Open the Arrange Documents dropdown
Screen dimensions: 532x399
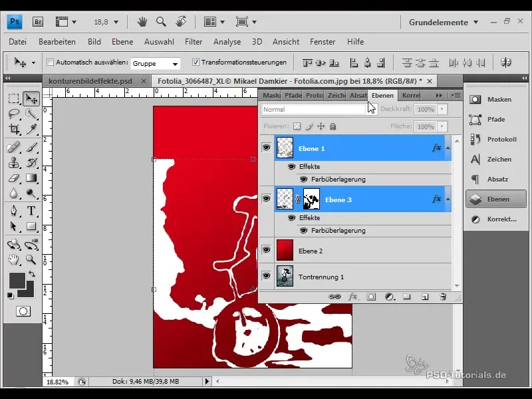pos(214,22)
